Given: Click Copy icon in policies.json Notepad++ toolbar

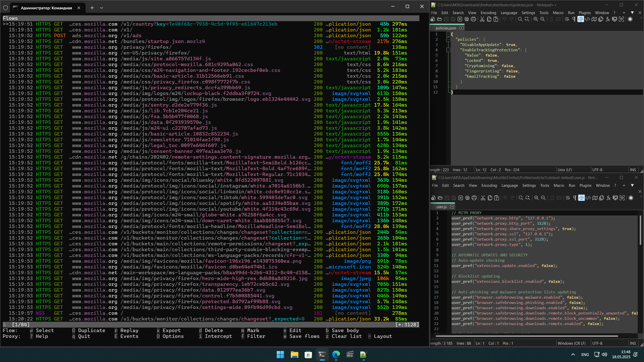Looking at the screenshot, I should coord(489,19).
